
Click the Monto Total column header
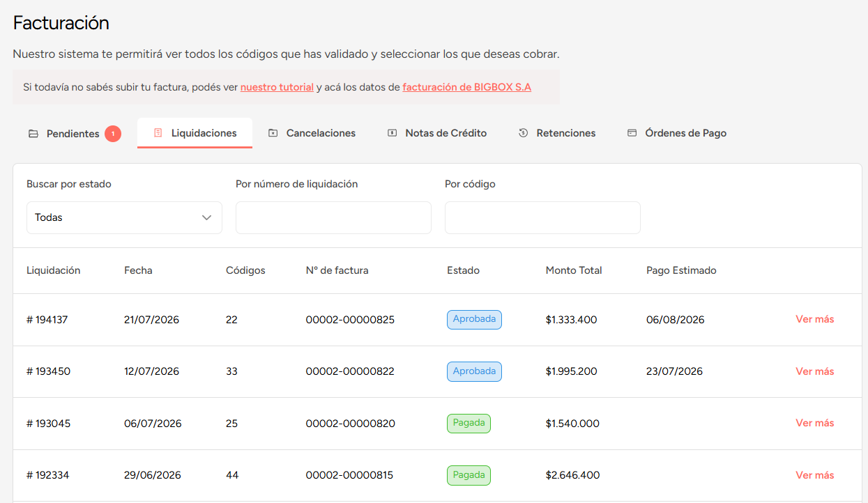(574, 270)
